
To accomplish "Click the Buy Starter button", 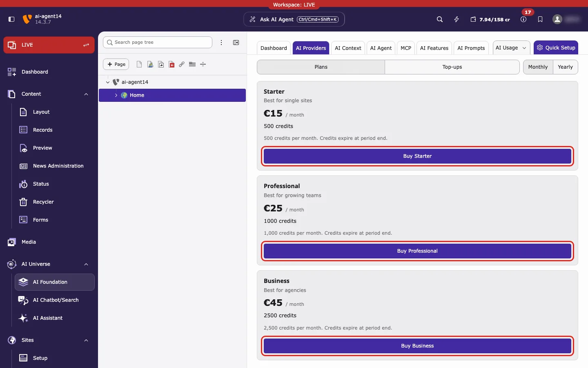I will point(417,156).
